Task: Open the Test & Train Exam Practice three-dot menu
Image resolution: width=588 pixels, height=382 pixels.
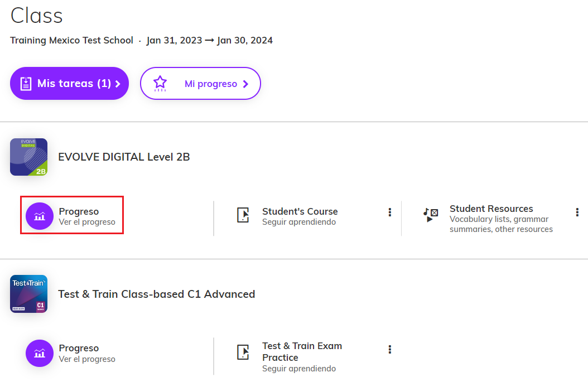Action: pyautogui.click(x=390, y=350)
